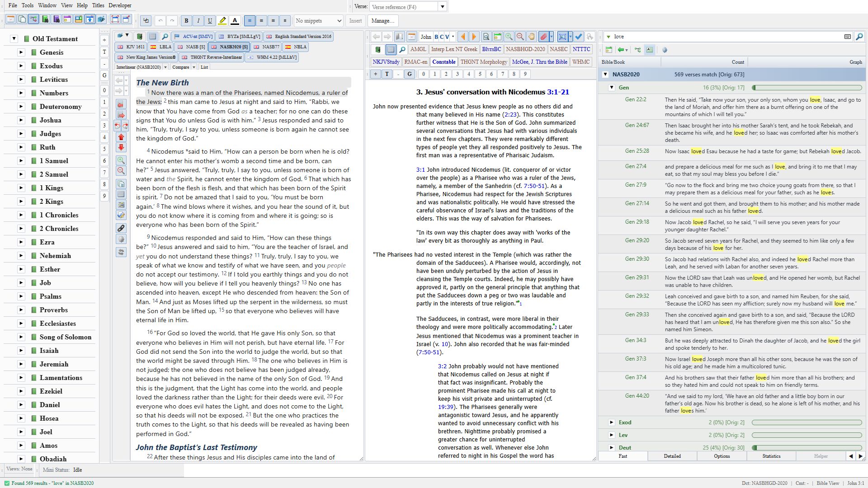Switch to the KJV 1611 Bible tab
The image size is (868, 488).
pyautogui.click(x=132, y=47)
